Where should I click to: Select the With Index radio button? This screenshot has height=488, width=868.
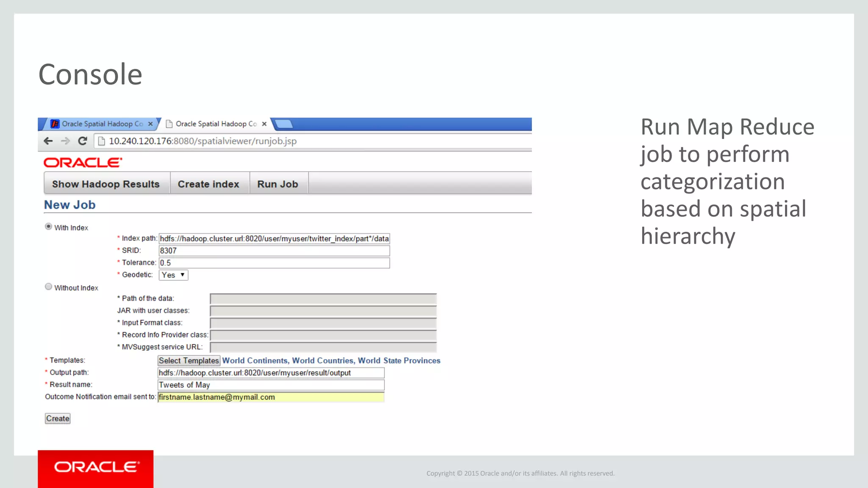click(49, 227)
